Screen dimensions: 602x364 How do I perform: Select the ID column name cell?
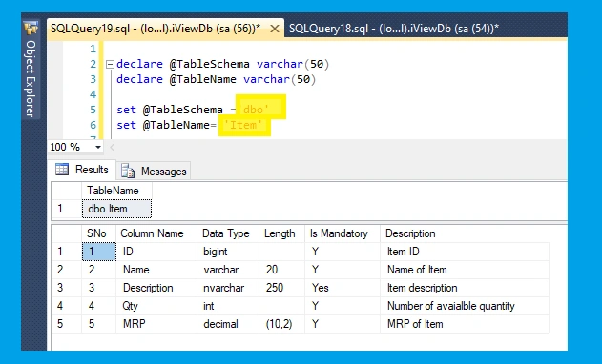coord(156,252)
